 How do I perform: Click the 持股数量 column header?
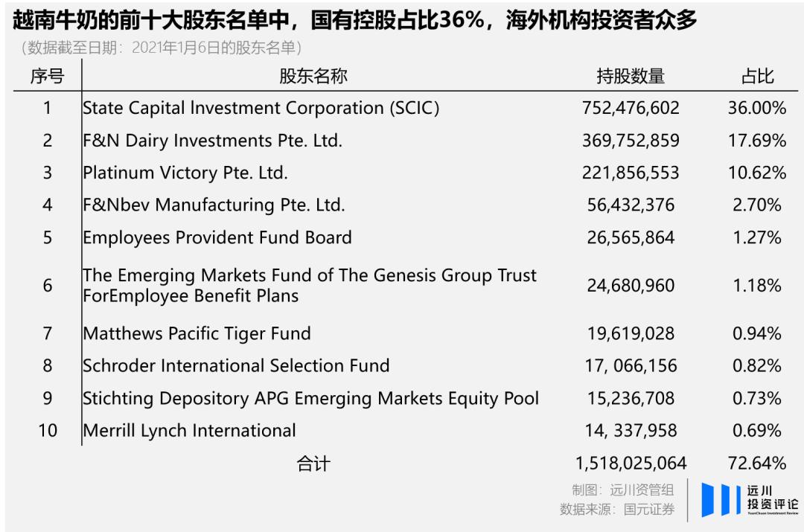(631, 76)
